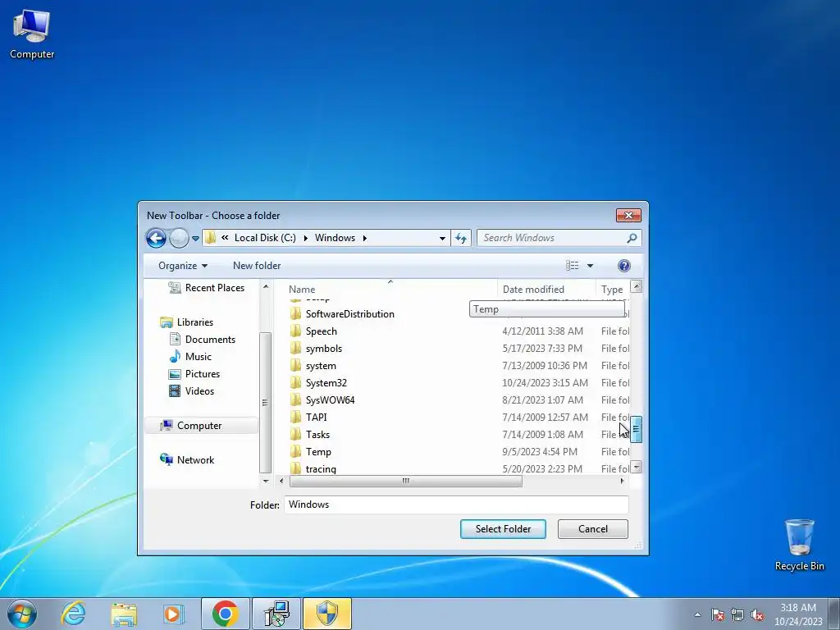
Task: Open the Videos library
Action: point(192,391)
